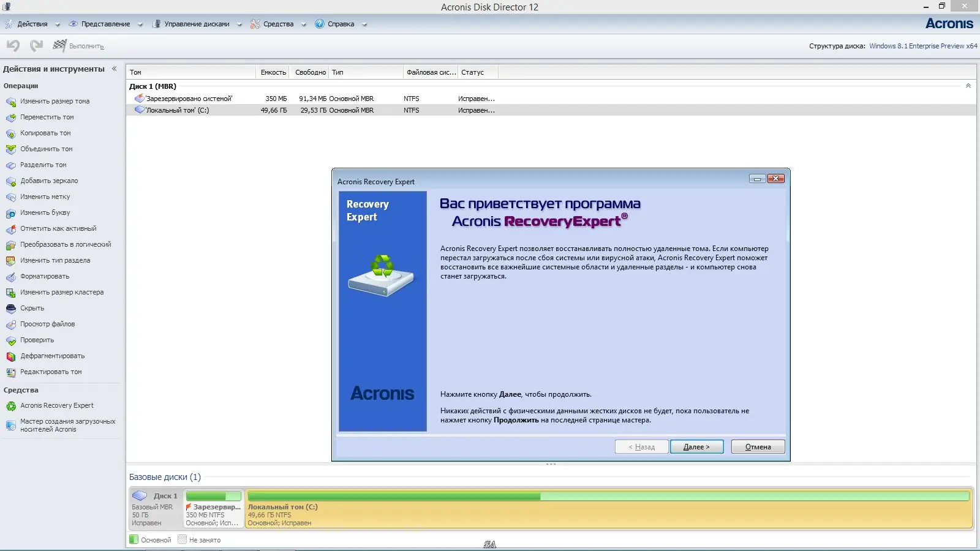Click the green usage bar of Зарезервир... partition

(x=214, y=497)
